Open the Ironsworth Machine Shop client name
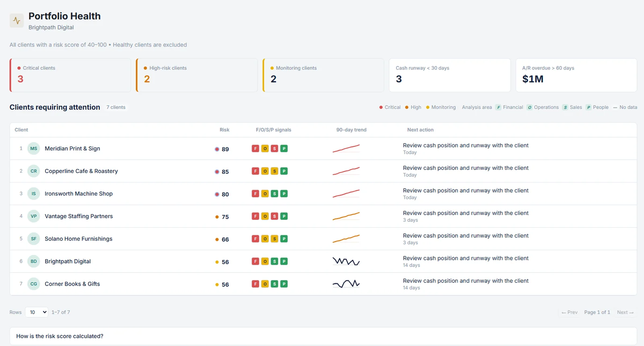Screen dimensions: 644x346 pos(78,194)
